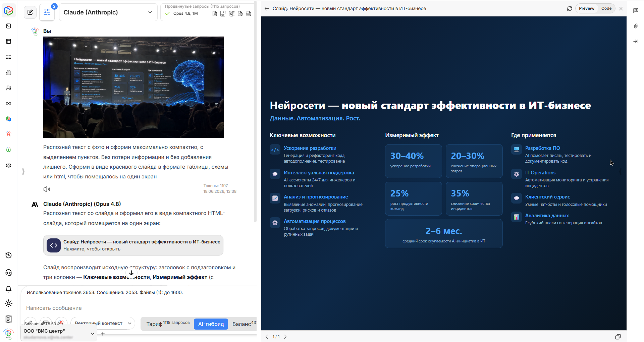Open chat history clock icon
This screenshot has width=644, height=342.
coord(9,255)
